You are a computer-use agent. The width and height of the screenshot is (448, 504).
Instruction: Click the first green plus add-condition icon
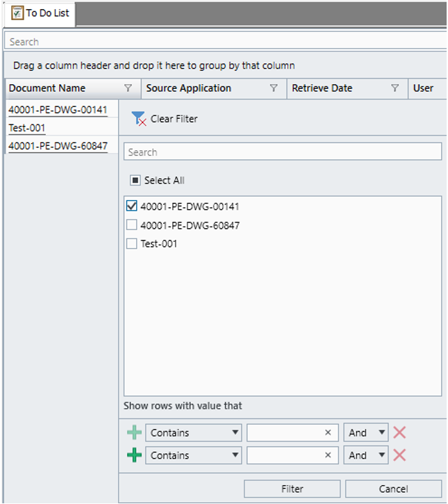(134, 433)
